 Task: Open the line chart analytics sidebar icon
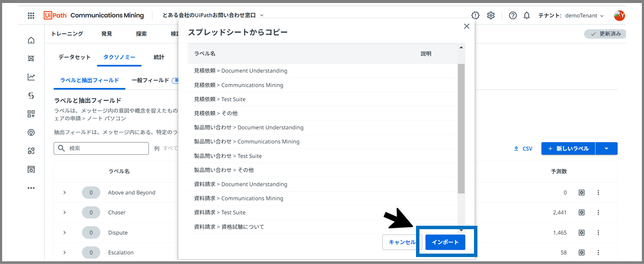pyautogui.click(x=31, y=77)
